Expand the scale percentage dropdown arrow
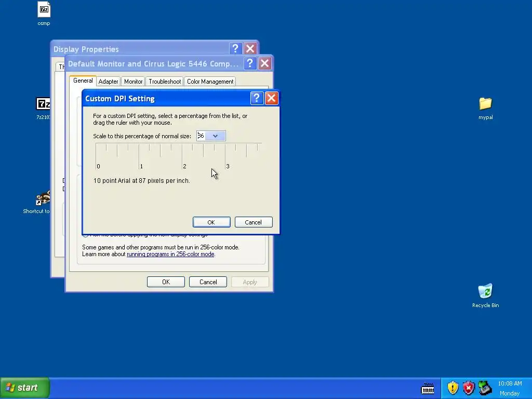This screenshot has height=399, width=532. click(x=216, y=136)
